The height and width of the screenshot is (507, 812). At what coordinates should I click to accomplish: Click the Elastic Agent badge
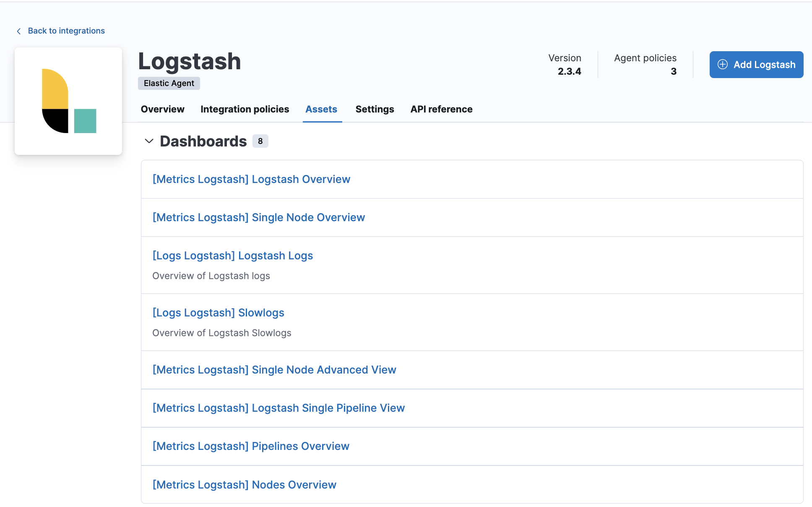pos(169,83)
